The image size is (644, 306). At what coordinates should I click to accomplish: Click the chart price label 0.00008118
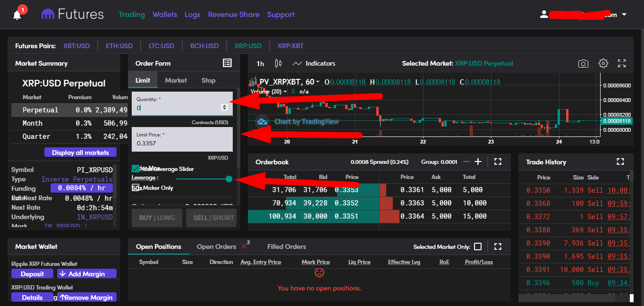618,121
